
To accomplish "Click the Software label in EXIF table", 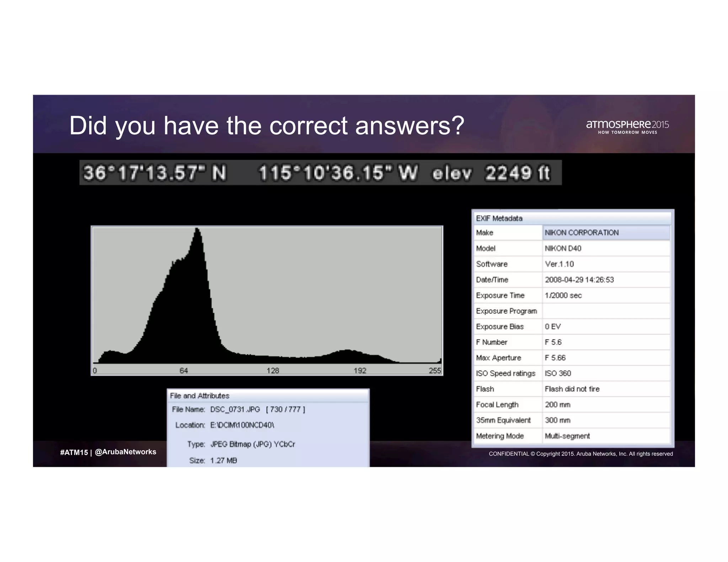I will click(x=492, y=264).
